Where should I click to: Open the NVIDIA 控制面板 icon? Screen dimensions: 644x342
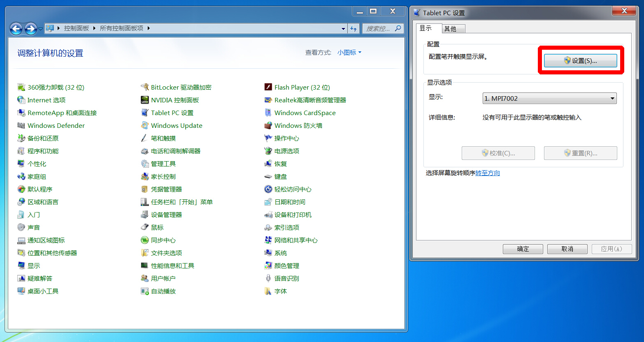point(144,100)
